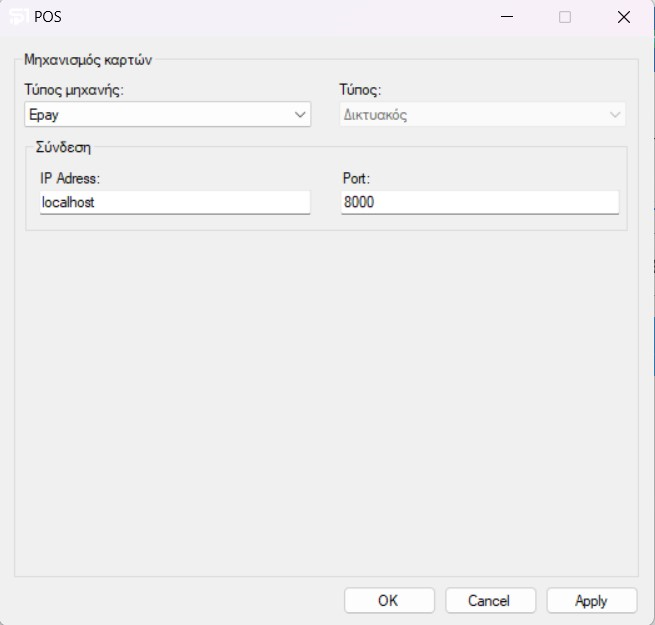Click the Τύπος label

click(x=360, y=90)
